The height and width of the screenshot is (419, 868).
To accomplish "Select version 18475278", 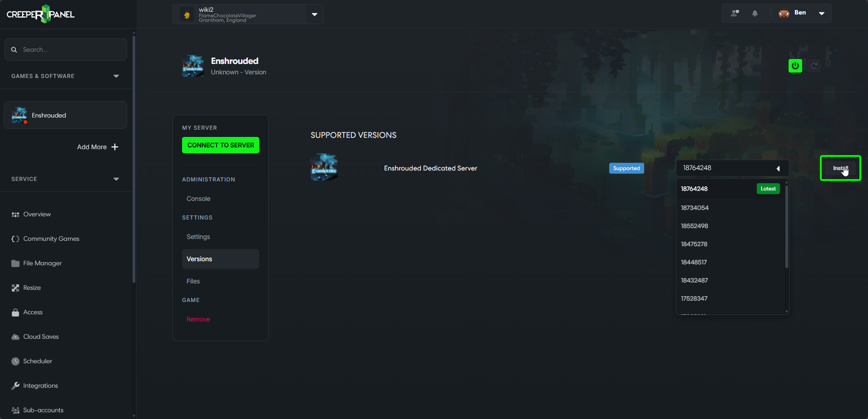I will click(730, 244).
